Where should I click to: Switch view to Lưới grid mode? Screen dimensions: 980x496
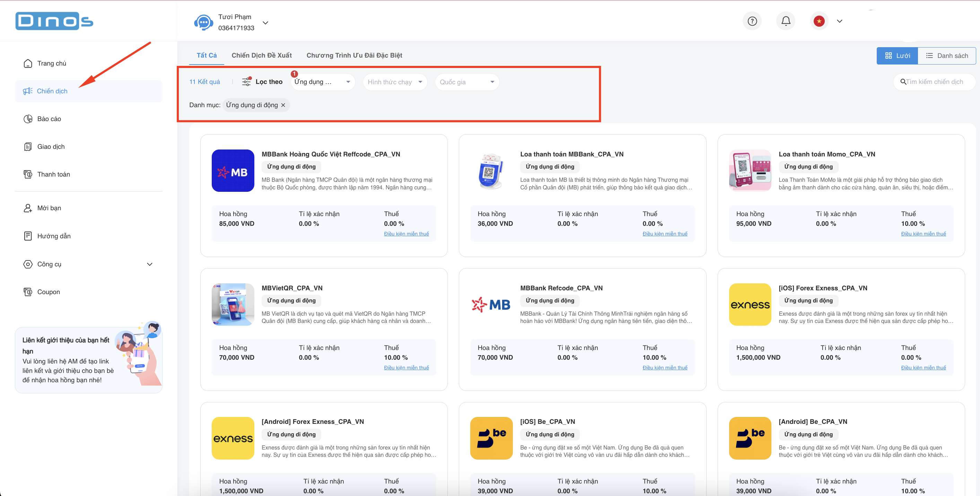coord(897,55)
